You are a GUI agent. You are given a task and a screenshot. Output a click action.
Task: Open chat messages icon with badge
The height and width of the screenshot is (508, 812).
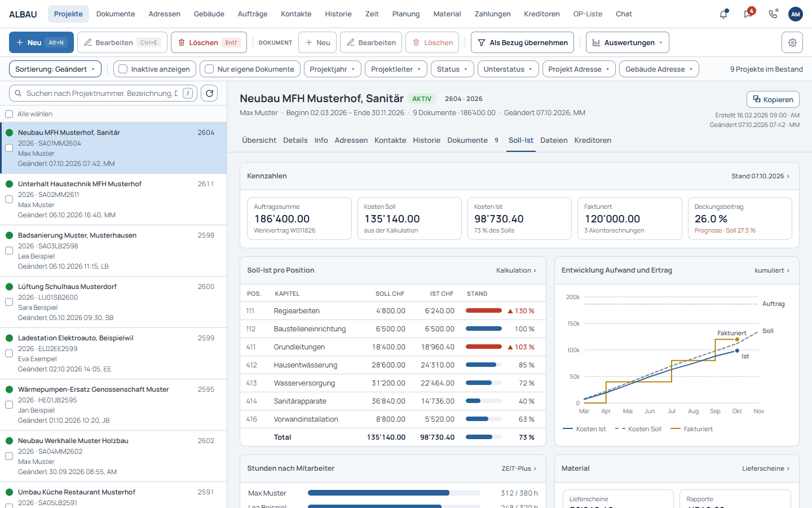[x=748, y=14]
